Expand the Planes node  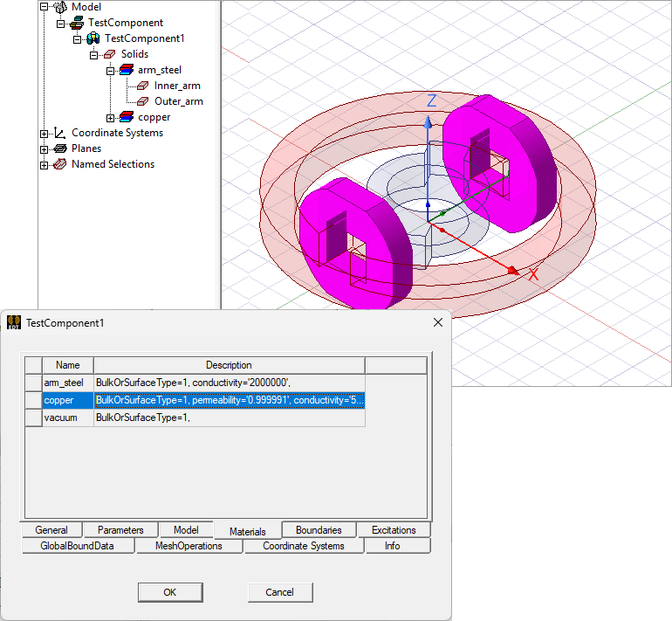click(x=45, y=149)
